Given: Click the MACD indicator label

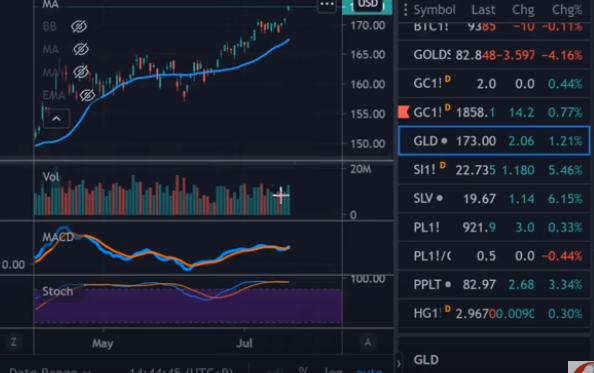Looking at the screenshot, I should (58, 237).
